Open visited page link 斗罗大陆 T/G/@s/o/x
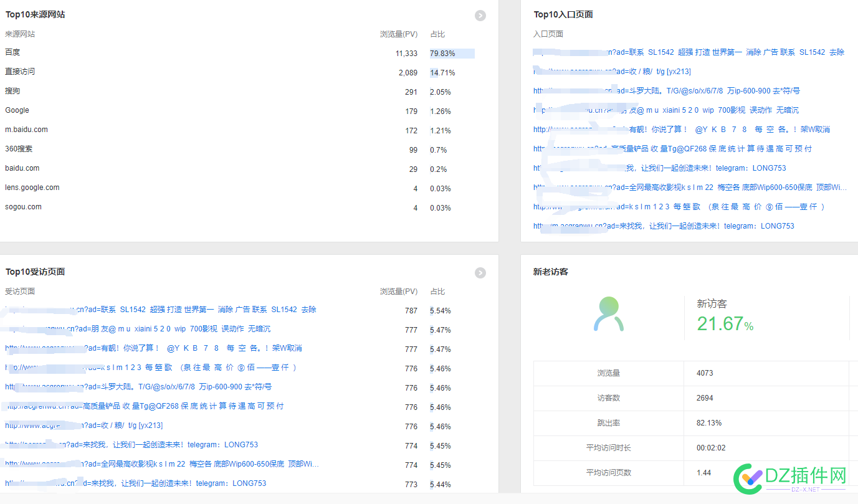The image size is (858, 504). point(138,387)
